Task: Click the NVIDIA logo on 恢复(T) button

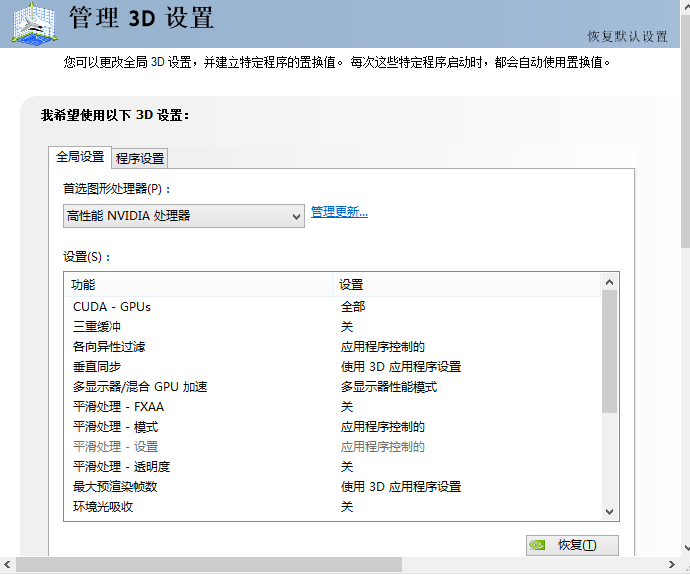Action: [x=537, y=545]
